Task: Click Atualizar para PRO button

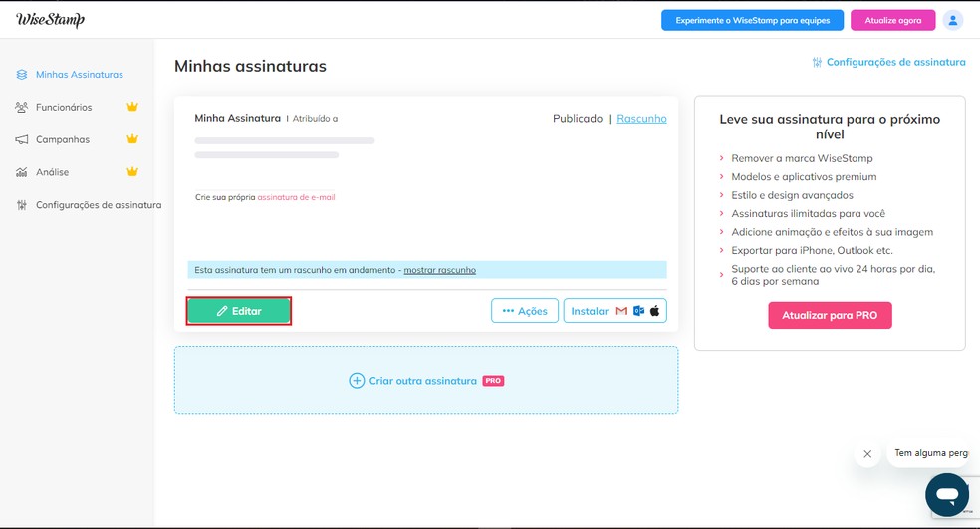Action: click(x=830, y=315)
